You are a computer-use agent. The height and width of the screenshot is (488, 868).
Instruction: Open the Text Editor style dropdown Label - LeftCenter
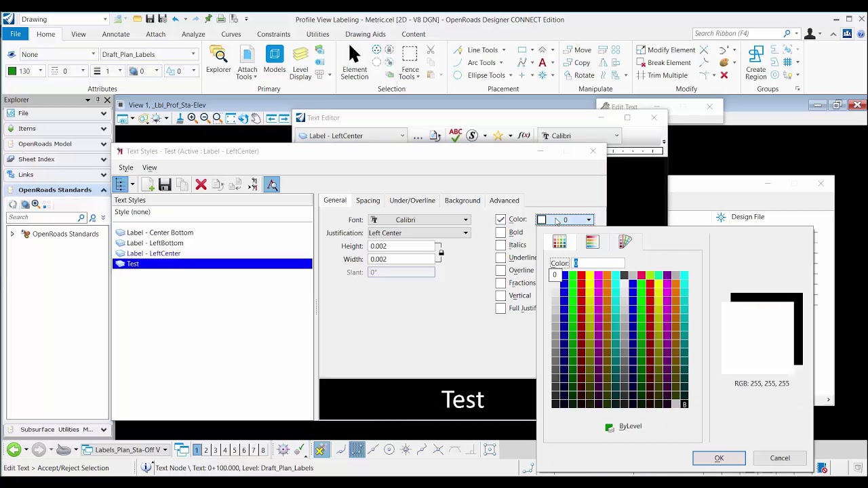pos(351,136)
